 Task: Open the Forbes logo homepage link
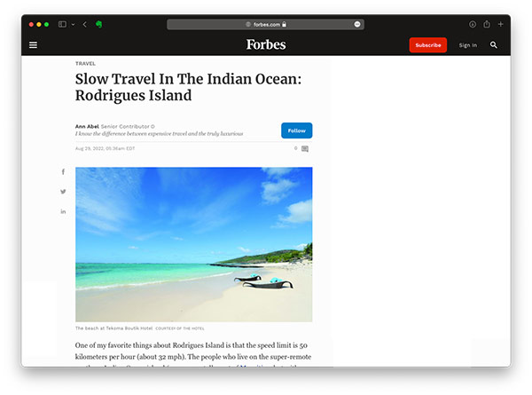[x=266, y=44]
